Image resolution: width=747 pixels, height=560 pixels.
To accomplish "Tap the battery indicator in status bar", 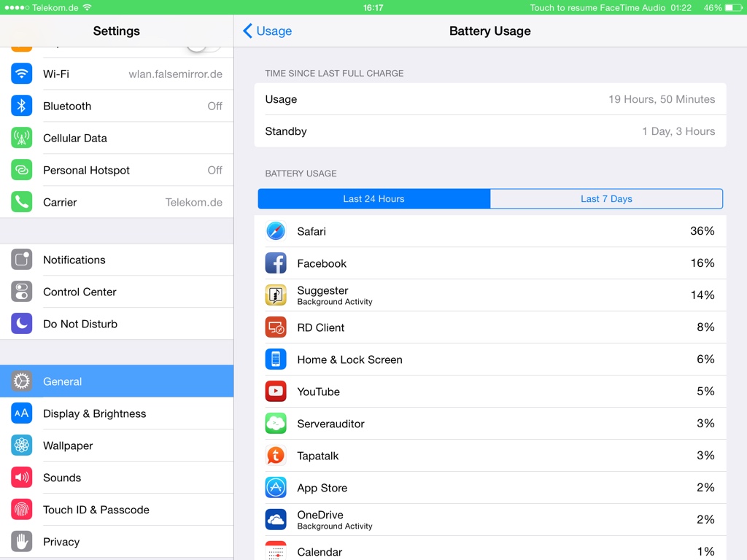I will (x=734, y=7).
